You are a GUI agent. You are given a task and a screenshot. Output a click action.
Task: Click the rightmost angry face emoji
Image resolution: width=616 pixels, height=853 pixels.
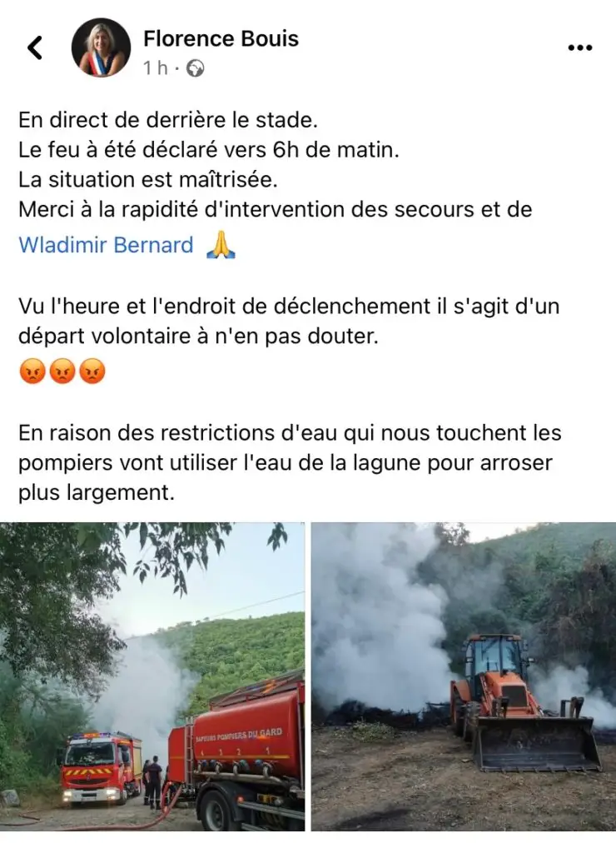[x=92, y=372]
